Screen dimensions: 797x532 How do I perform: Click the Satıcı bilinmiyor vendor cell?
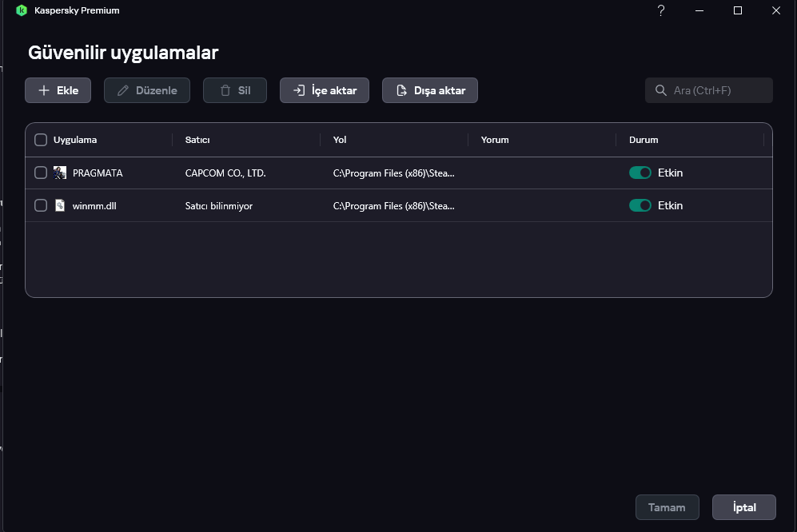(218, 206)
